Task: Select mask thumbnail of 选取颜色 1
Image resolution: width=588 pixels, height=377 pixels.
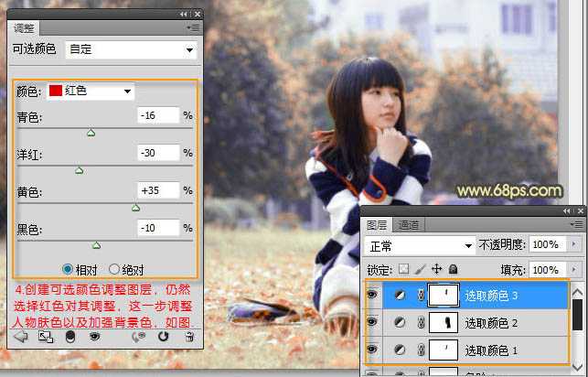Action: click(x=444, y=350)
